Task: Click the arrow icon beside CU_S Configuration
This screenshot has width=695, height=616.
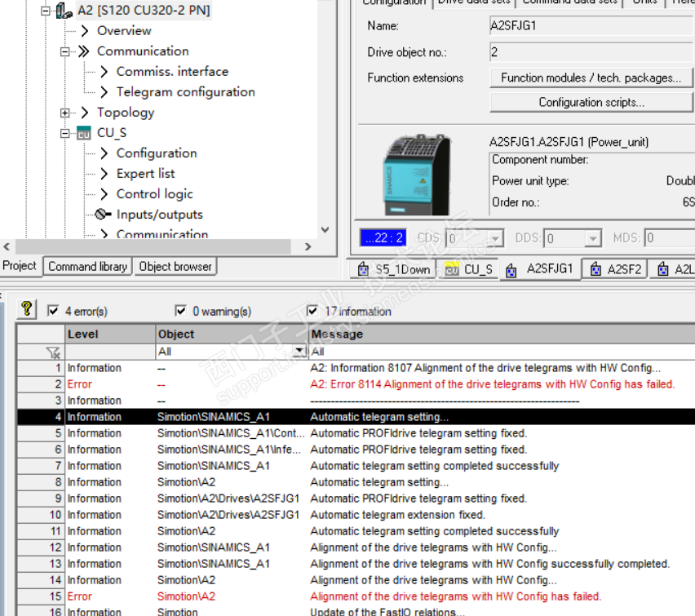Action: point(104,153)
